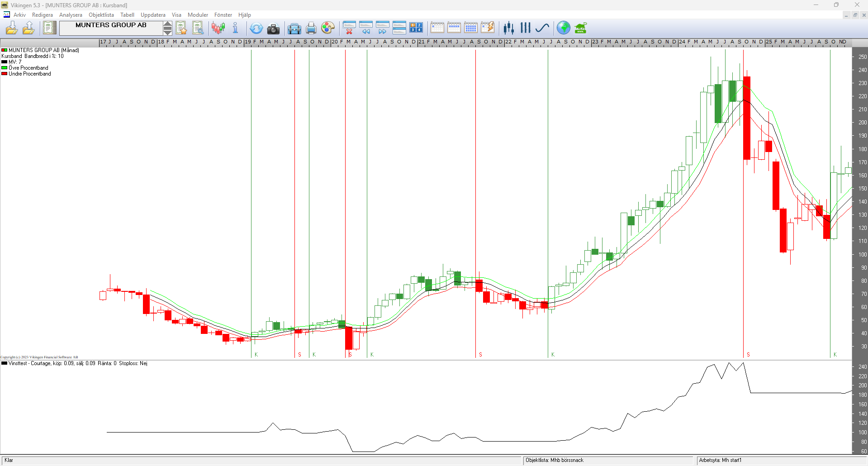
Task: Click the camera snapshot icon
Action: point(273,29)
